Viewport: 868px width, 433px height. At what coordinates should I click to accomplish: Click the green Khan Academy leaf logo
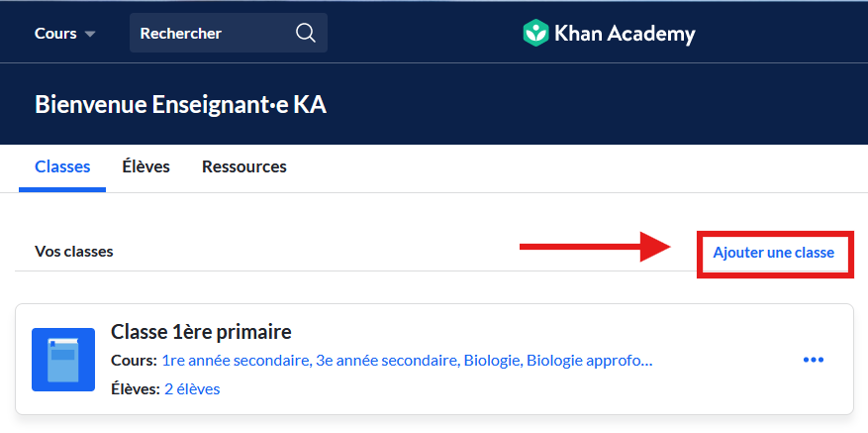[x=535, y=33]
